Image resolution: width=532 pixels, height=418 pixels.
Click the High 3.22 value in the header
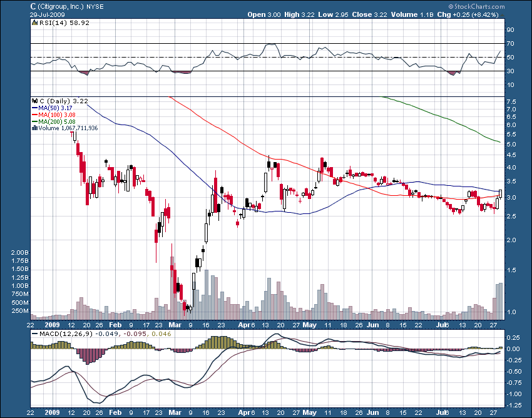[299, 14]
